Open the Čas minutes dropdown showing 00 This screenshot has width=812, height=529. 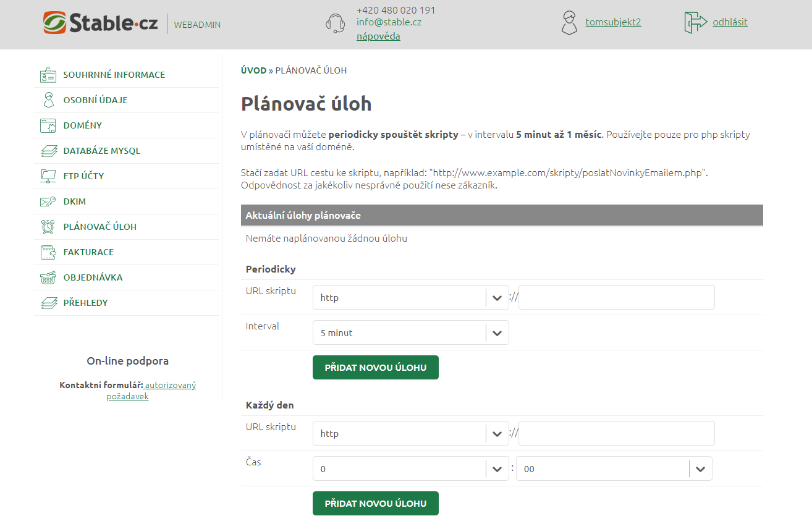(614, 469)
